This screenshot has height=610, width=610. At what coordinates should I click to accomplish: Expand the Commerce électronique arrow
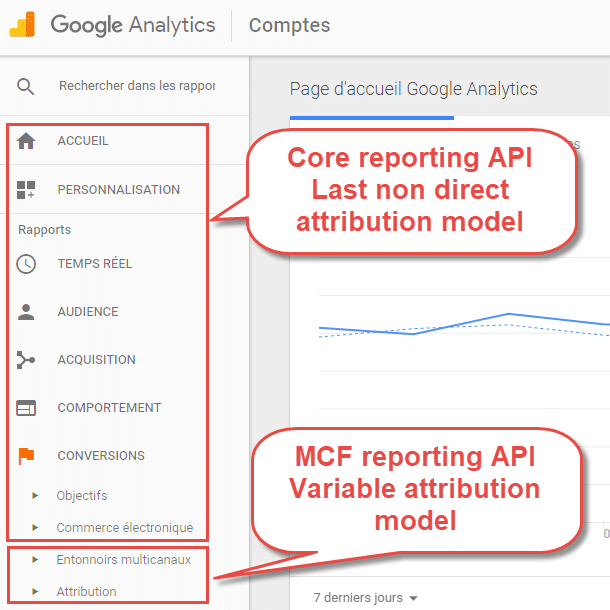tap(35, 528)
